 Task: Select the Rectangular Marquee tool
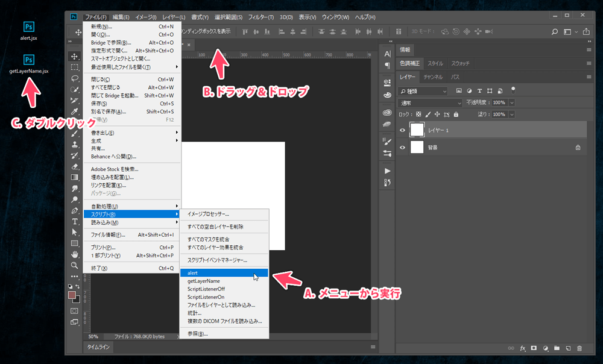click(x=75, y=67)
